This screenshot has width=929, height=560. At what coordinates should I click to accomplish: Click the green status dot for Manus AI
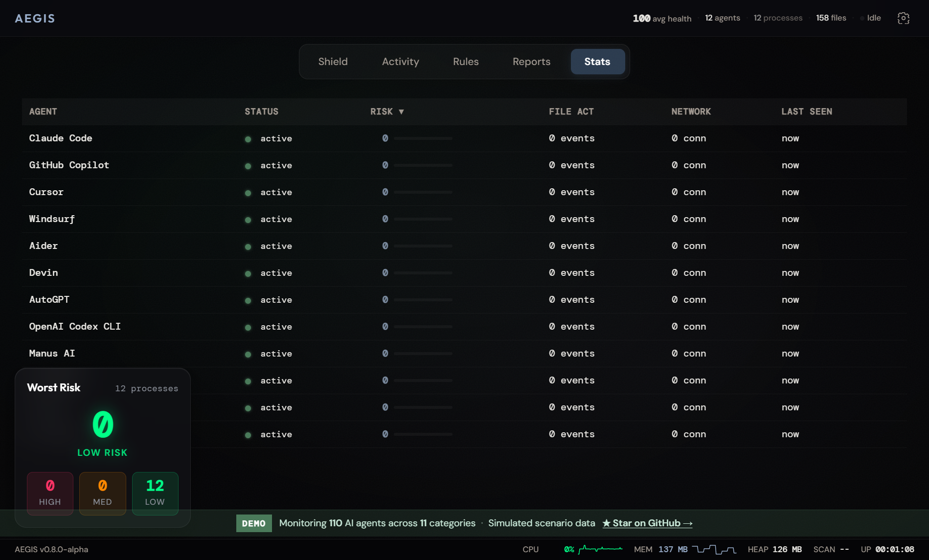coord(248,355)
